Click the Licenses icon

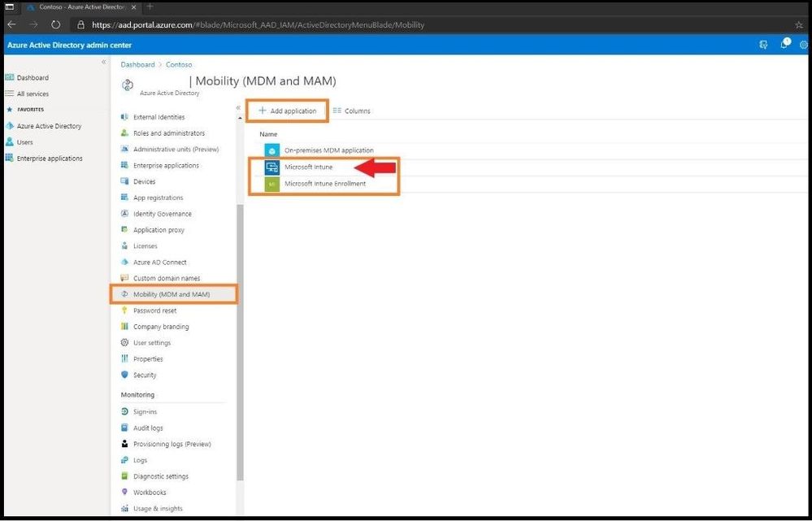click(x=124, y=245)
